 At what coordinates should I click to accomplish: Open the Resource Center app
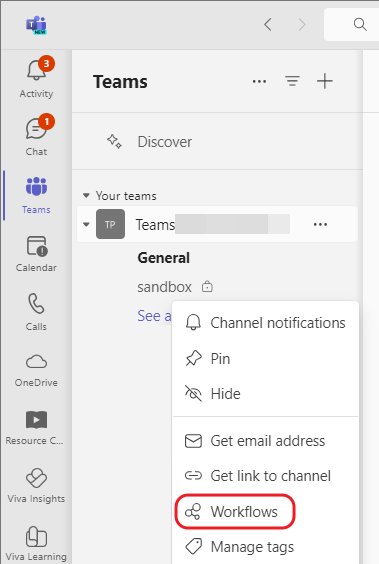[x=35, y=428]
